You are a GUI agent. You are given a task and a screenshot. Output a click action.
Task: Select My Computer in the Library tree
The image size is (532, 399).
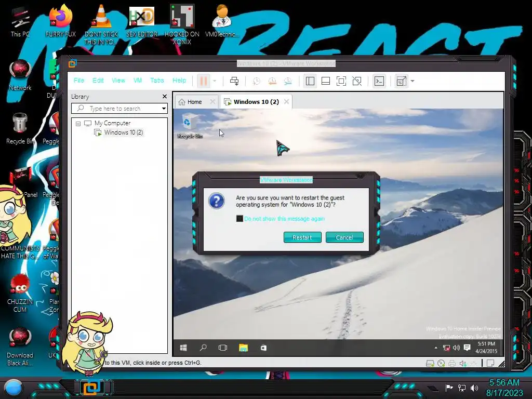pos(112,123)
